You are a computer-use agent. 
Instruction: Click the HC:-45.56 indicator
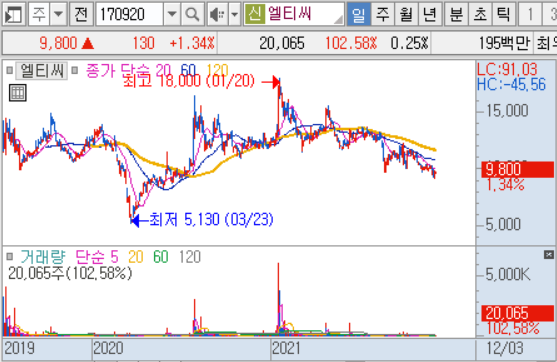click(511, 85)
